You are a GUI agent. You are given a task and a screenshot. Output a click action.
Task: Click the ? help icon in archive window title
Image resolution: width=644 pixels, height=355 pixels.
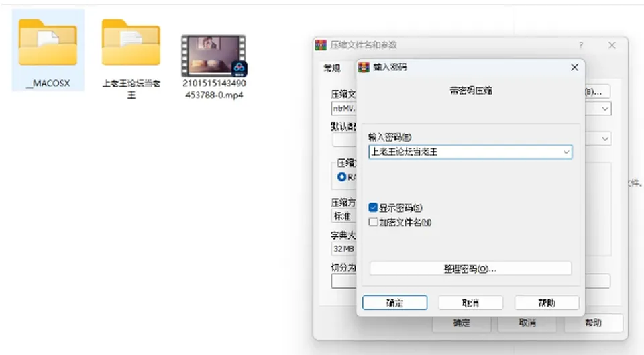581,45
